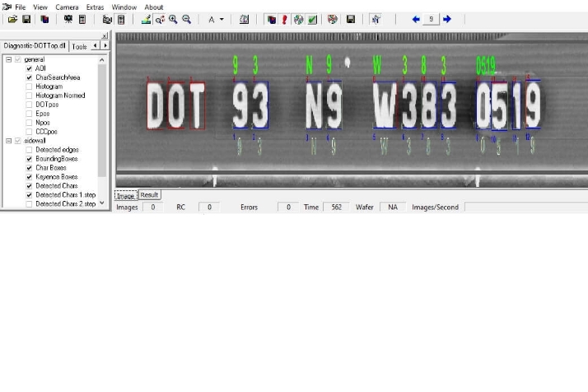Click the zoom out magnifier icon
The image size is (588, 392).
click(186, 19)
